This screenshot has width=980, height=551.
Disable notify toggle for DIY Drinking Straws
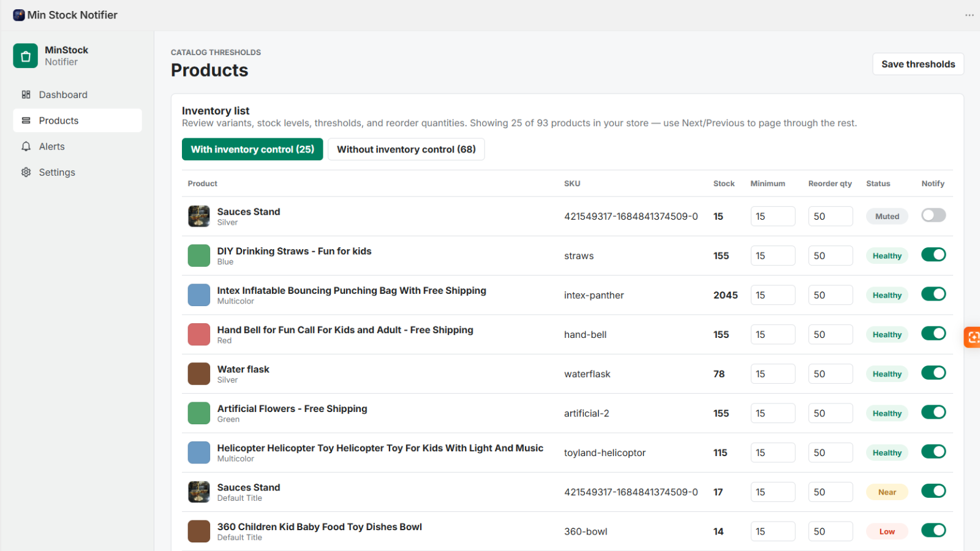933,255
